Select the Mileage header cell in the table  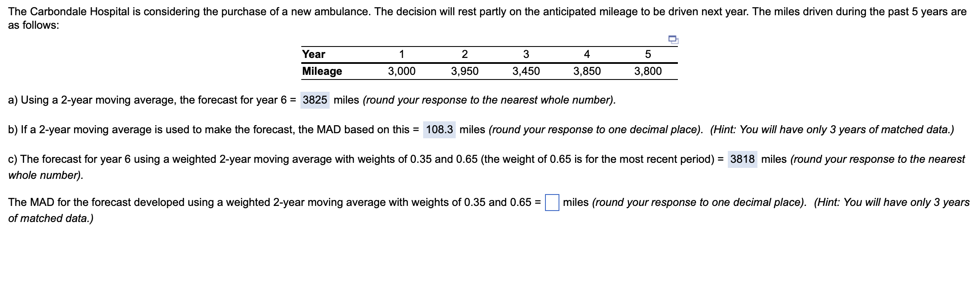[322, 71]
